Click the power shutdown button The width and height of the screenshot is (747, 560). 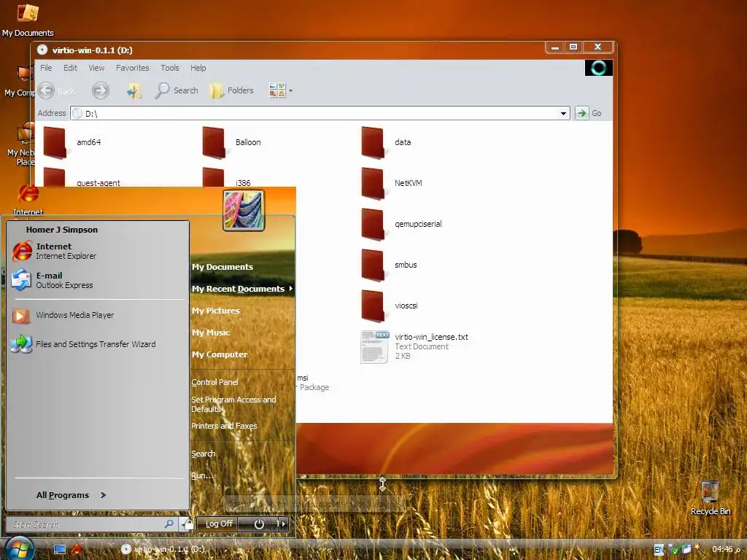[258, 524]
